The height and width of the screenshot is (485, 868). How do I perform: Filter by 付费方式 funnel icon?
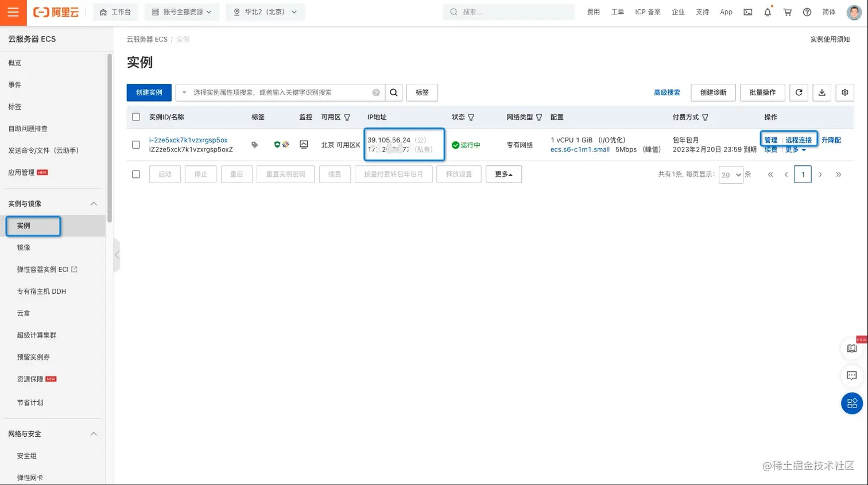click(705, 117)
